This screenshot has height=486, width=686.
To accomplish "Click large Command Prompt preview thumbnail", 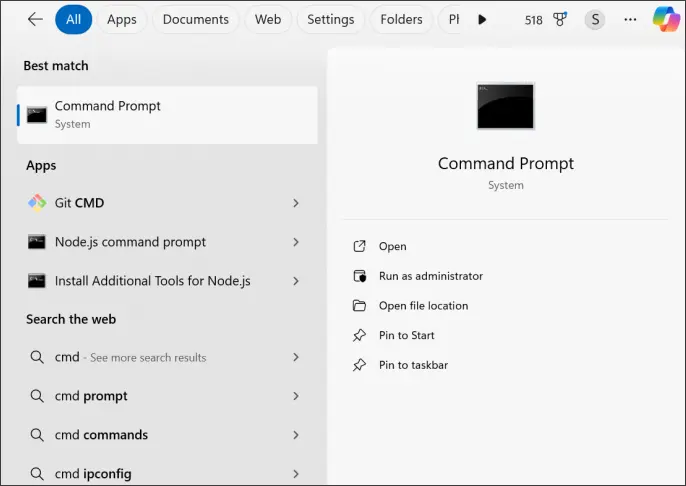I will tap(505, 106).
